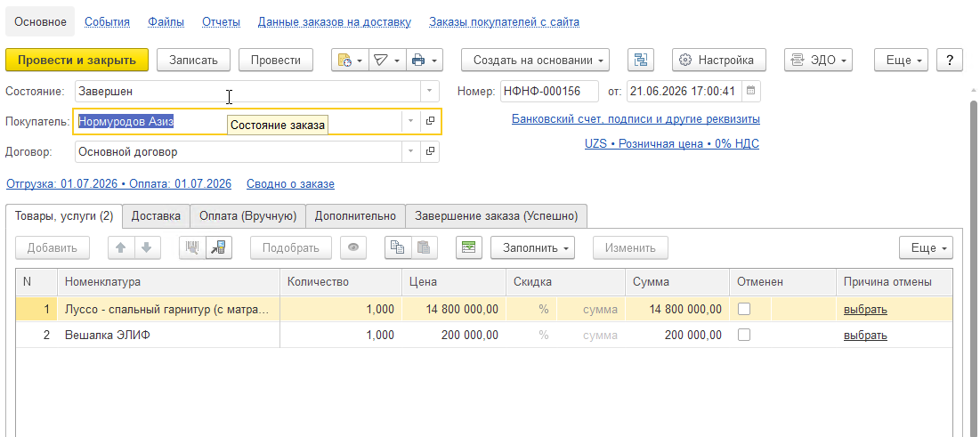Open the top Еще menu
980x437 pixels.
pyautogui.click(x=902, y=60)
